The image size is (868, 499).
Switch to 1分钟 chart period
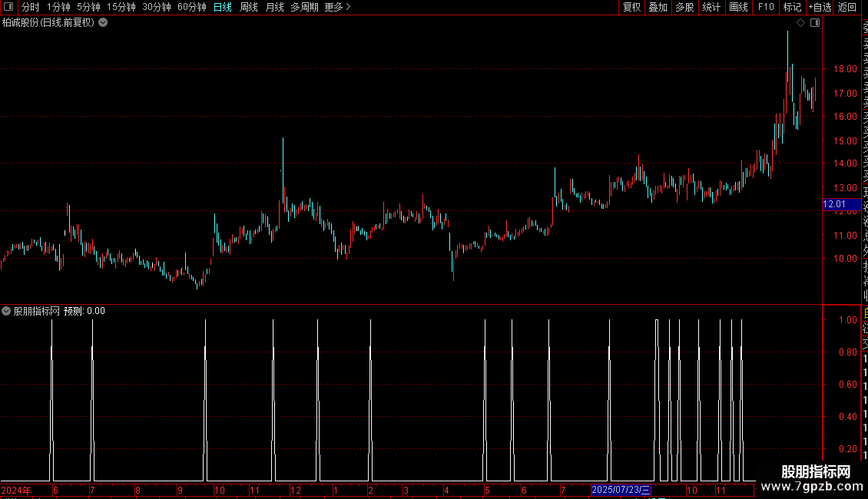pyautogui.click(x=58, y=7)
